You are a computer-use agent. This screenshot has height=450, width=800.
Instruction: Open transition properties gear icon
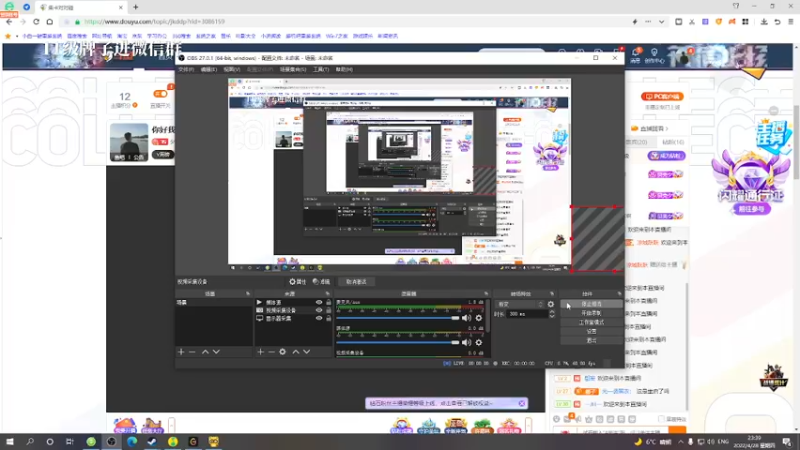point(551,304)
